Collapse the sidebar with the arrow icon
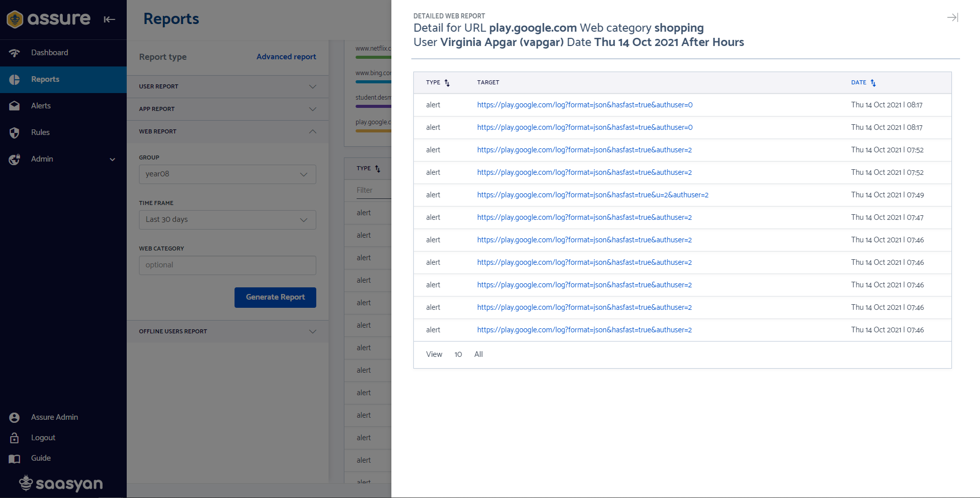This screenshot has height=498, width=980. [x=109, y=19]
